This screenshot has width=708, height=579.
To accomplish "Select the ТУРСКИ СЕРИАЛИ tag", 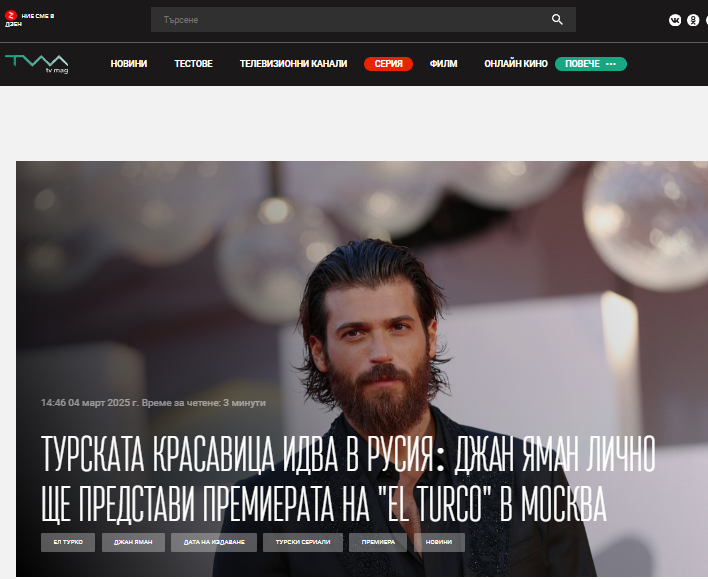I will coord(303,542).
